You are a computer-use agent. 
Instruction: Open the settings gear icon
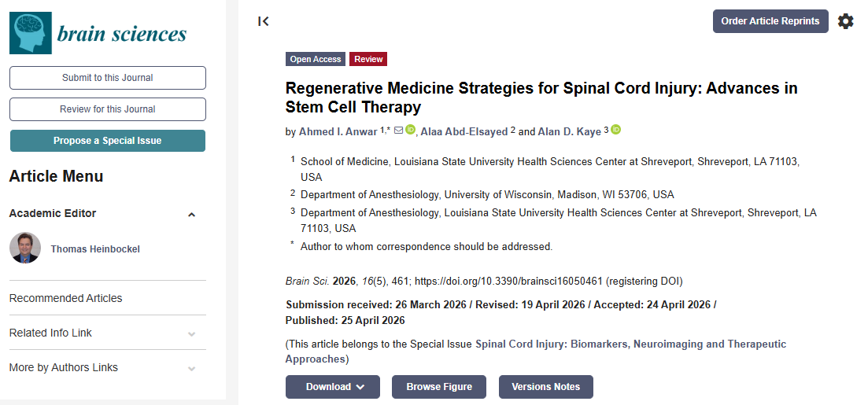click(x=845, y=21)
